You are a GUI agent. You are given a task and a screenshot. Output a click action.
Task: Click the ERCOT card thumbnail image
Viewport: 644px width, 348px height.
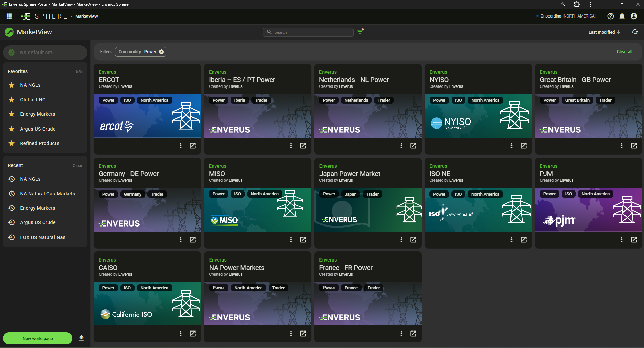147,116
